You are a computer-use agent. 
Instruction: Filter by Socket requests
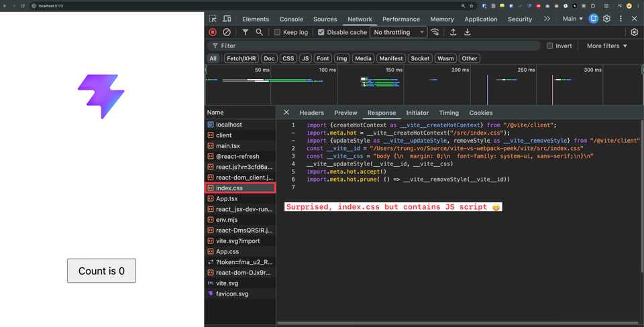click(x=420, y=59)
